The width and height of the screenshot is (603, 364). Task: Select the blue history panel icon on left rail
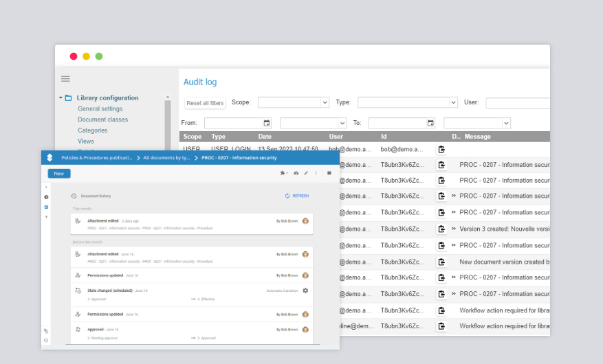pyautogui.click(x=46, y=207)
